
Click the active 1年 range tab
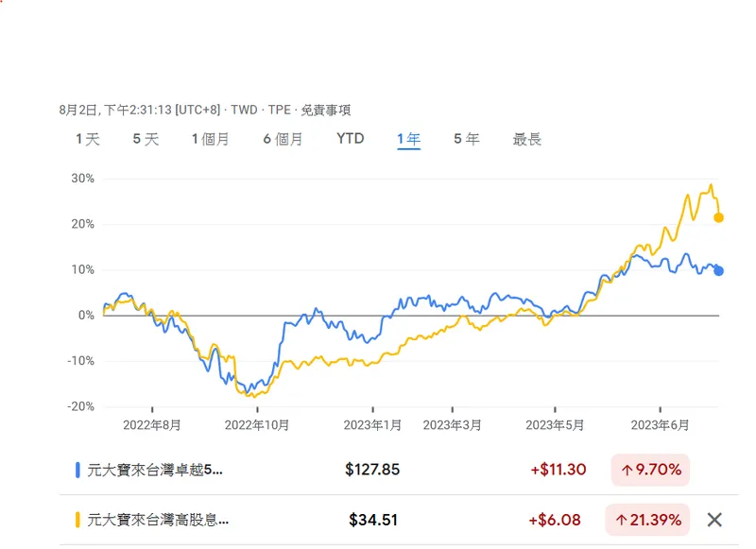408,140
